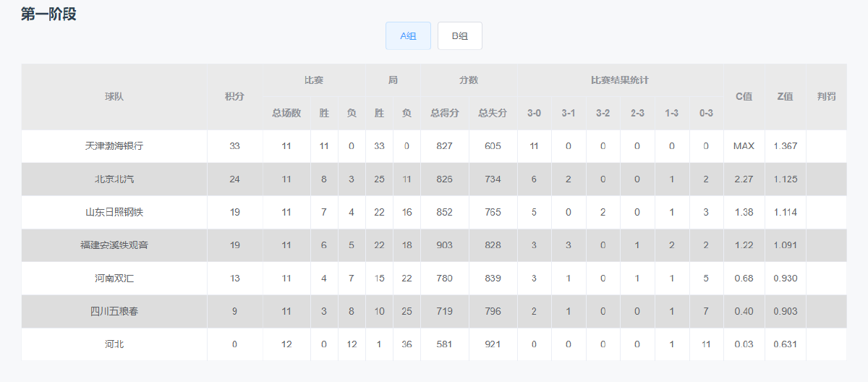Click the 福建安溪铁观音 team name
Image resolution: width=868 pixels, height=382 pixels.
(x=114, y=245)
